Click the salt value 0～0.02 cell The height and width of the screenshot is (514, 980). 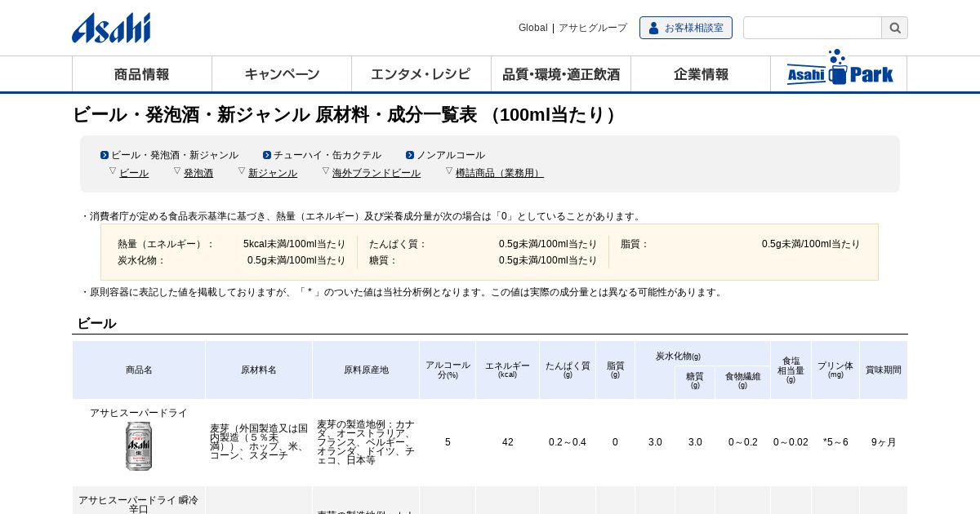tap(791, 442)
